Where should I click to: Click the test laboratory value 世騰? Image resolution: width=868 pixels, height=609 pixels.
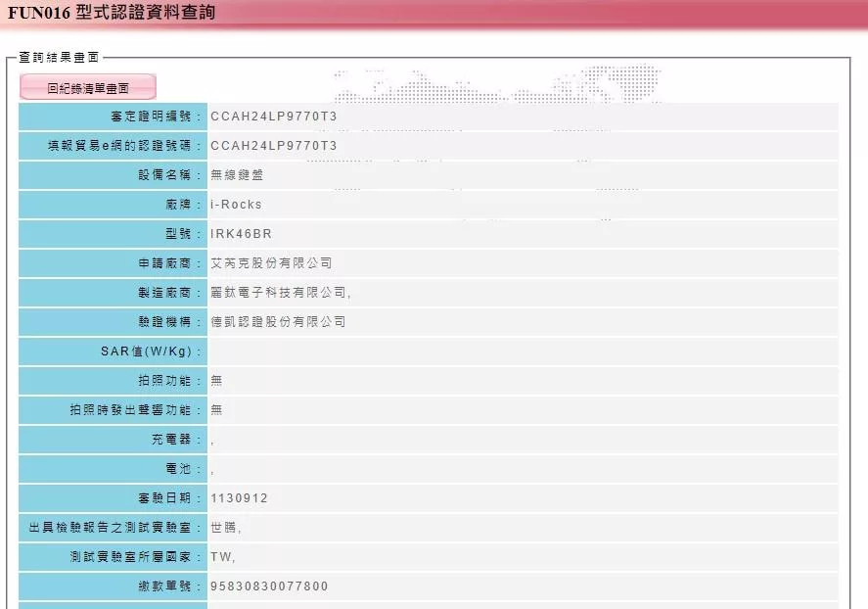(x=224, y=528)
